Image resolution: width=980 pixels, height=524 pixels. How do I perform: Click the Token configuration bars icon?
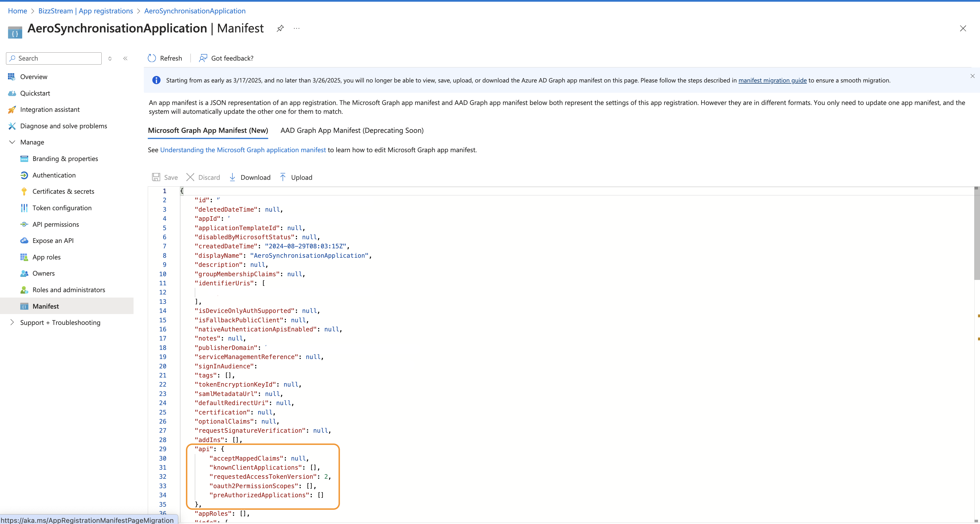24,208
